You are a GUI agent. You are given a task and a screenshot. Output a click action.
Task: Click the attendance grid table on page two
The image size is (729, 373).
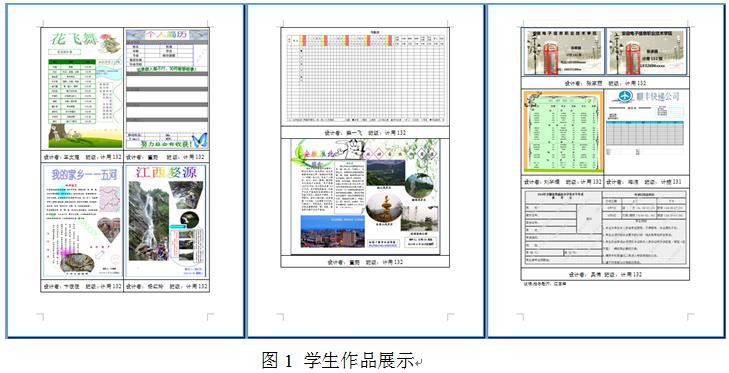point(365,77)
